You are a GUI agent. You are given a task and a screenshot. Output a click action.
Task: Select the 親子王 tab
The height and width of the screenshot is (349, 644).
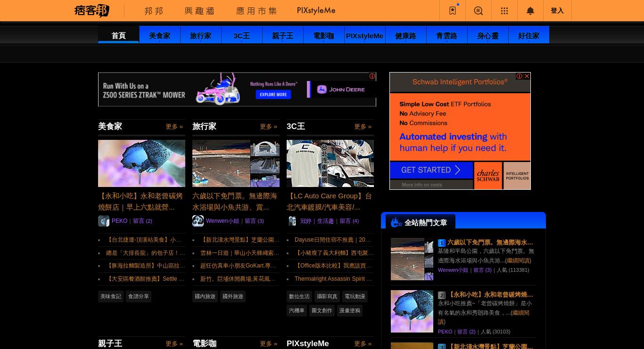click(x=283, y=35)
